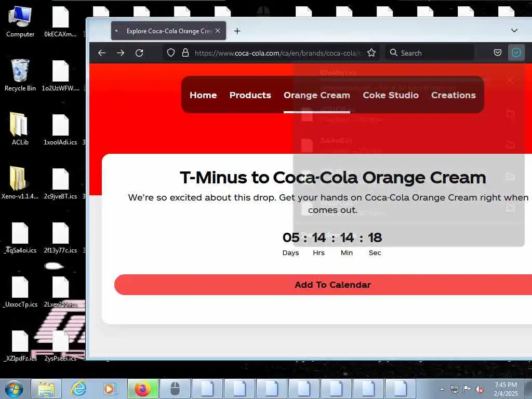This screenshot has height=399, width=532.
Task: Reload the Coca-Cola page
Action: (x=139, y=53)
